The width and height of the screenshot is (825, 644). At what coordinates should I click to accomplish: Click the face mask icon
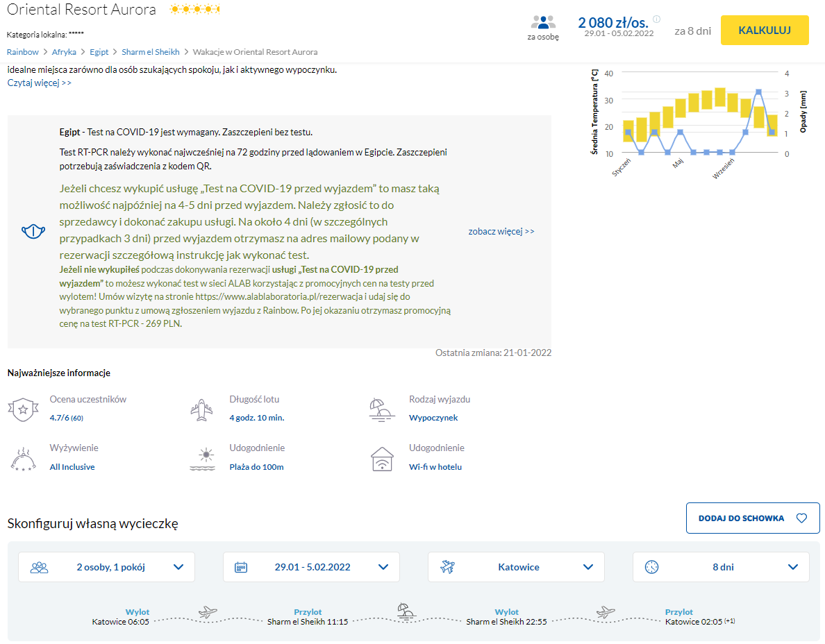coord(33,231)
